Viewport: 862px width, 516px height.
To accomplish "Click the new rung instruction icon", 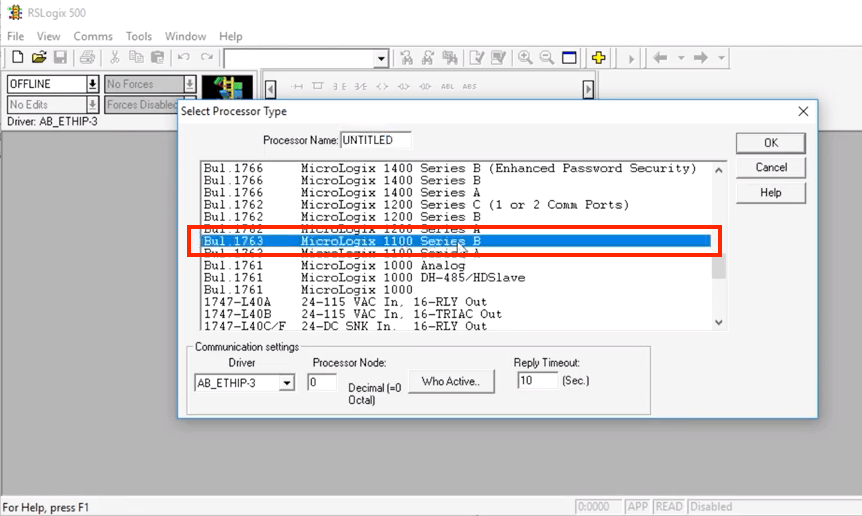I will [297, 87].
